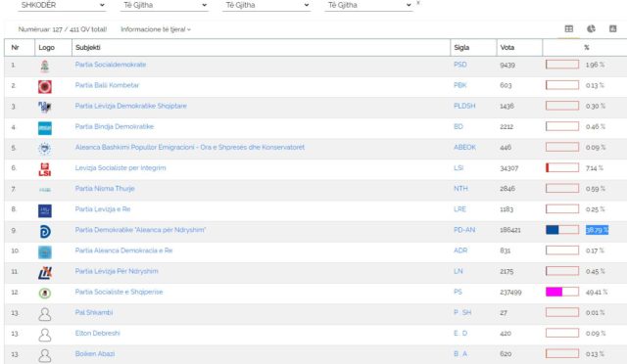Click the Nisma Thurje logo

[x=45, y=190]
